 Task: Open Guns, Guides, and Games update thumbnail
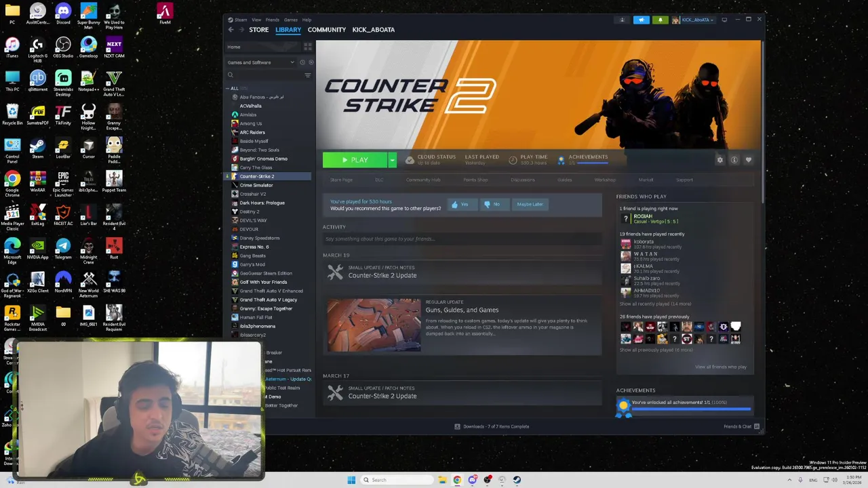[x=374, y=325]
